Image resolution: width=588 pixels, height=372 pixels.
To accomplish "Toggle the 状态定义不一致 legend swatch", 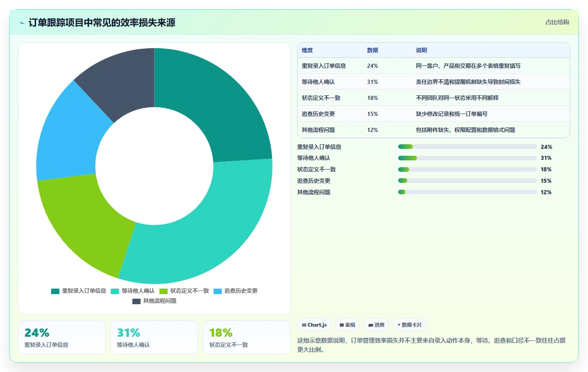I will 163,291.
